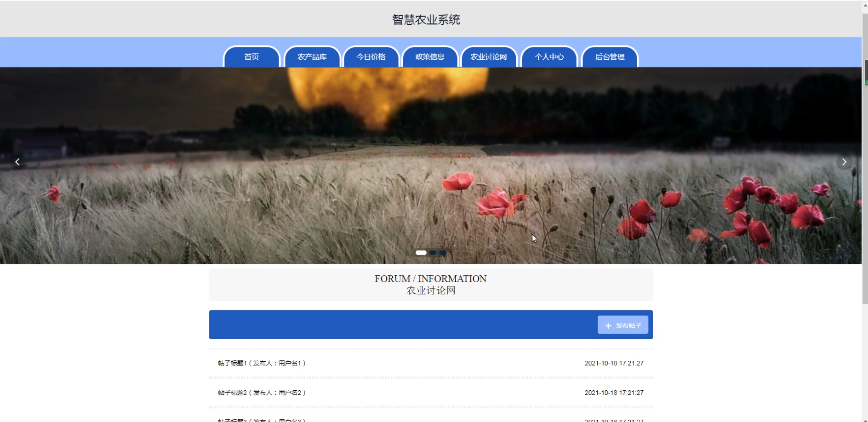Select the third carousel indicator dot
This screenshot has width=868, height=422.
[x=443, y=252]
